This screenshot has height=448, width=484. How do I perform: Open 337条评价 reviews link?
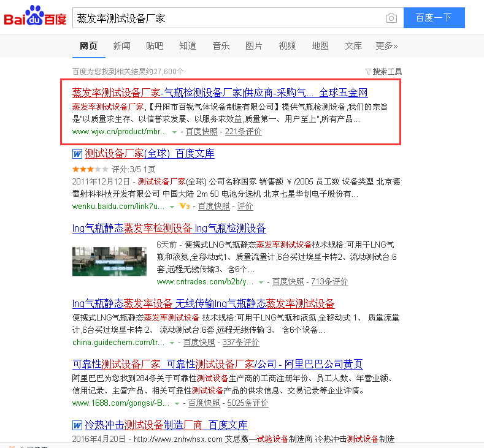tap(240, 342)
